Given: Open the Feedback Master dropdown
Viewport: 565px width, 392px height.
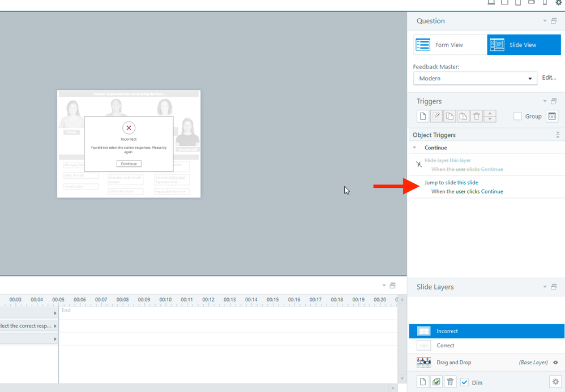Looking at the screenshot, I should [x=475, y=79].
